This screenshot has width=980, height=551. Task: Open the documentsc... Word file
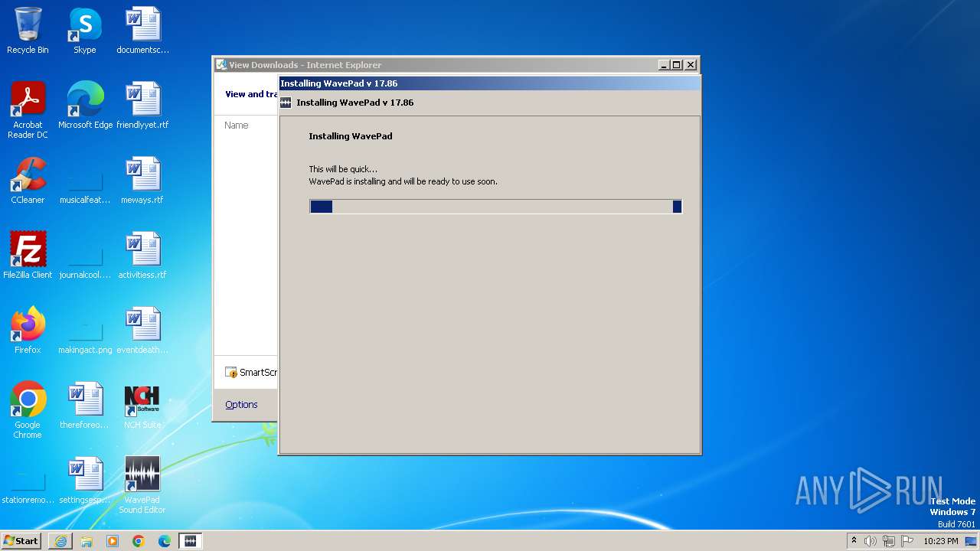pos(142,31)
